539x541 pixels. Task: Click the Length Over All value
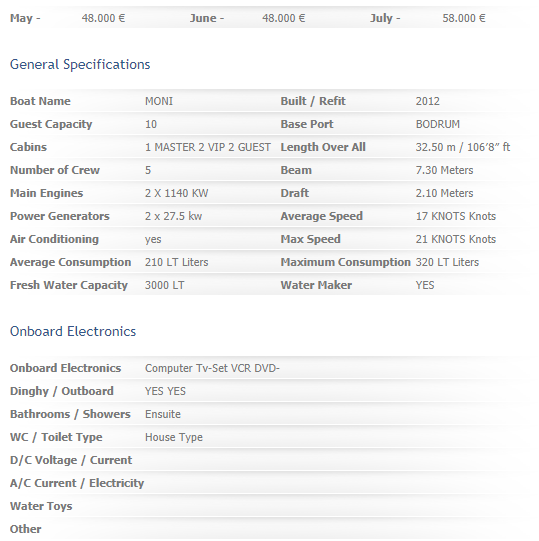click(463, 147)
